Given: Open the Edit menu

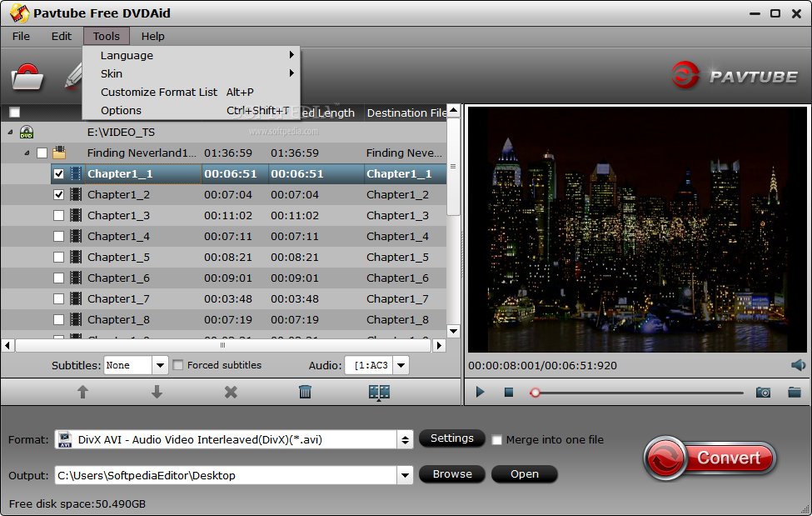Looking at the screenshot, I should point(61,37).
